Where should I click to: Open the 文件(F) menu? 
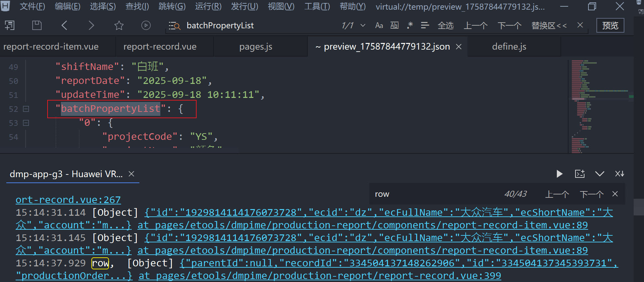click(x=32, y=6)
